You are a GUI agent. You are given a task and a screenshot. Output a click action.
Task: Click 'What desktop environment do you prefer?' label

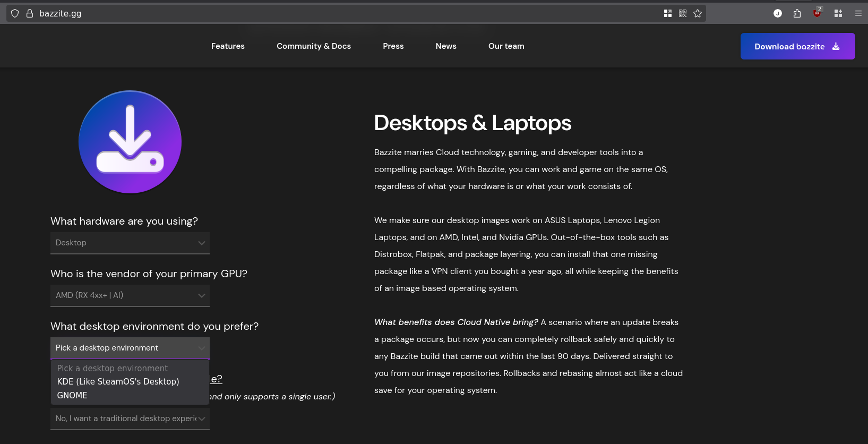coord(154,326)
